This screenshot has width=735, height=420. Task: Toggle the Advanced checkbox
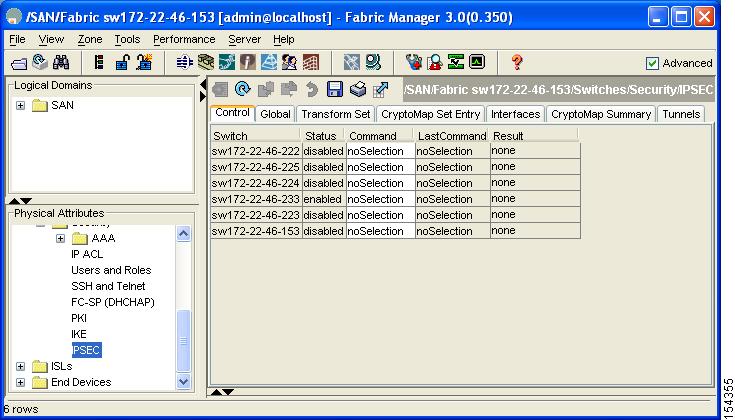pyautogui.click(x=653, y=63)
